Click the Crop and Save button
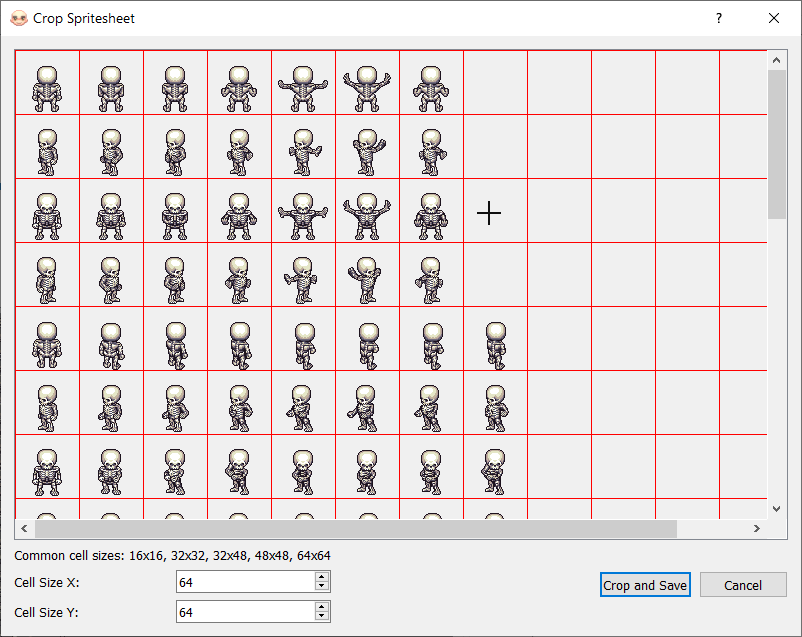This screenshot has width=802, height=637. coord(645,585)
